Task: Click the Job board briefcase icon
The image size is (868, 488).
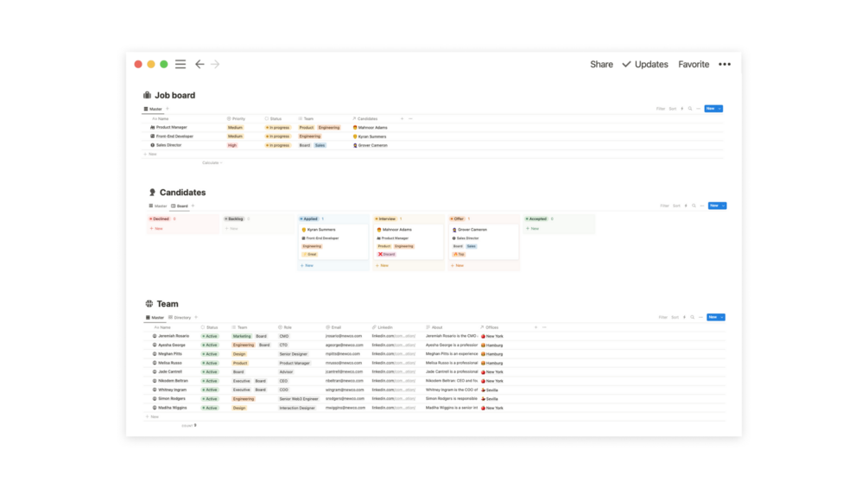Action: point(147,95)
